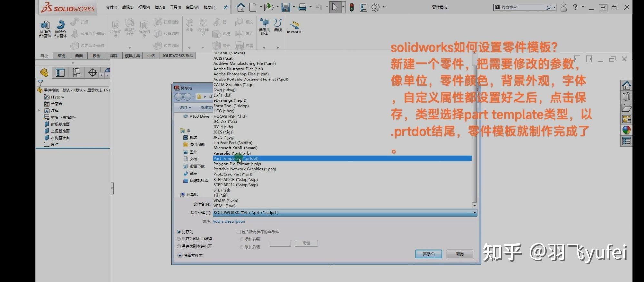Viewport: 644px width, 282px height.
Task: Select 添加前缀 radio option
Action: coord(242,239)
